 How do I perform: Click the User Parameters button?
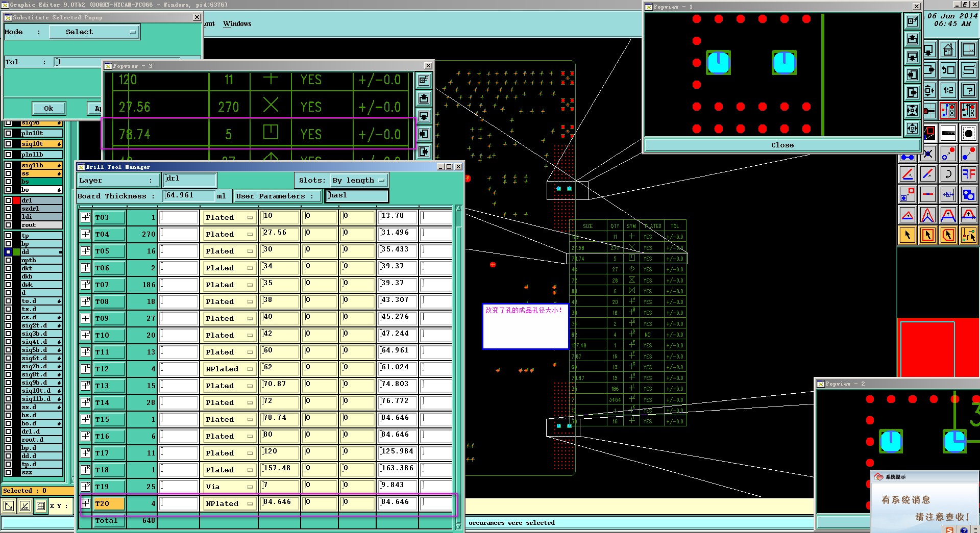pos(278,196)
